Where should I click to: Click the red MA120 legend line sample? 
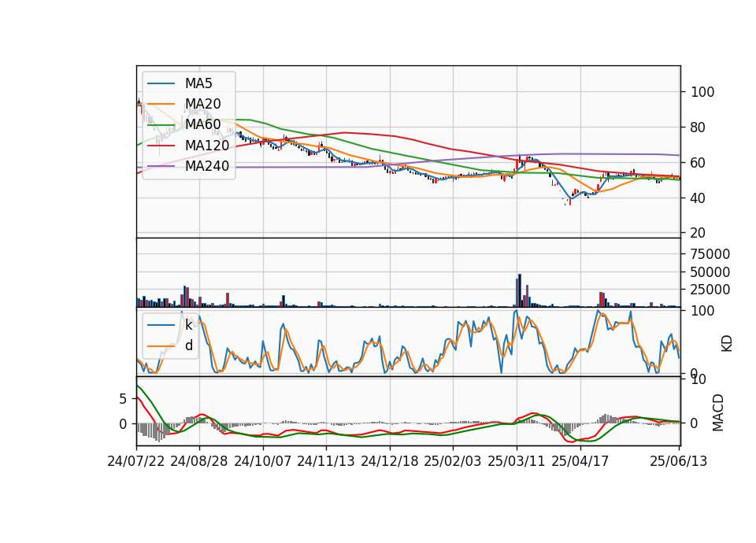[x=161, y=146]
